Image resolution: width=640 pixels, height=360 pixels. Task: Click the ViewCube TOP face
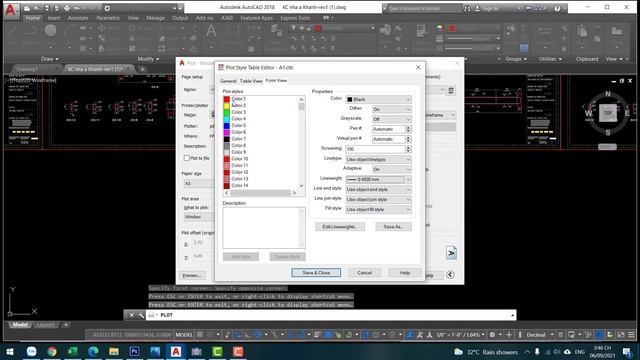point(608,113)
